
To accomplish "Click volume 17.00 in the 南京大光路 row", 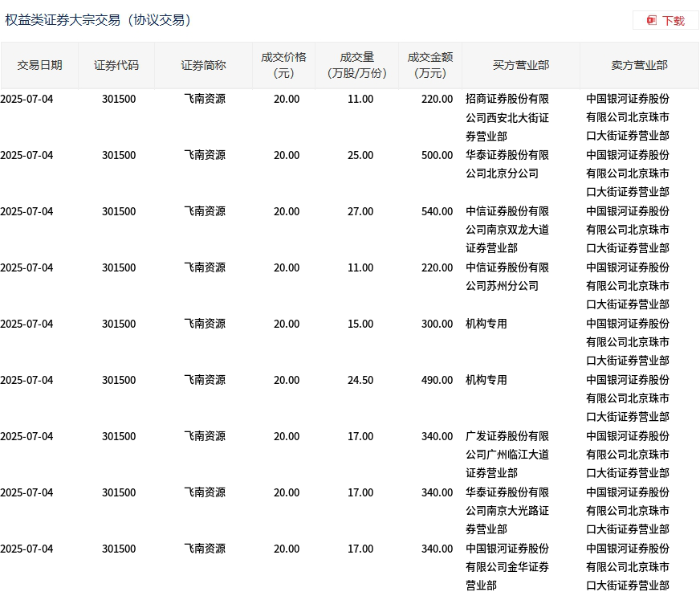I will [360, 493].
